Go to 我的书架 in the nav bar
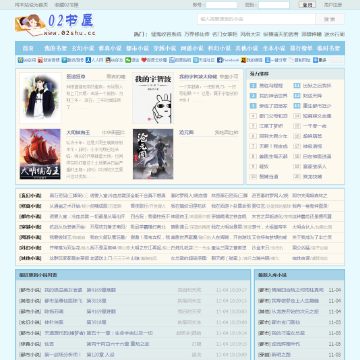This screenshot has height=360, width=360. [x=56, y=48]
